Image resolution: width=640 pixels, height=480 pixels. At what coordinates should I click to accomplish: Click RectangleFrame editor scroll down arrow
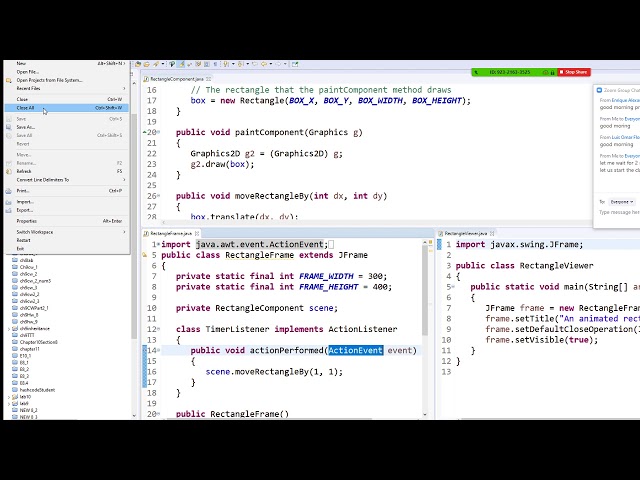pyautogui.click(x=425, y=414)
